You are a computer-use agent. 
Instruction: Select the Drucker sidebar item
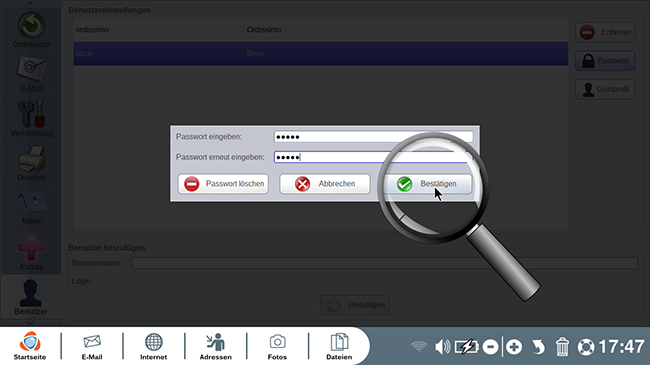(32, 163)
